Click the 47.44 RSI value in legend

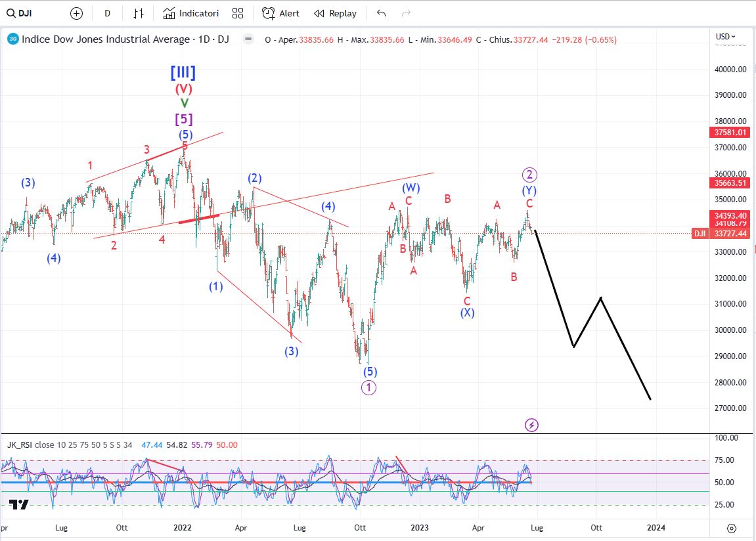point(151,444)
